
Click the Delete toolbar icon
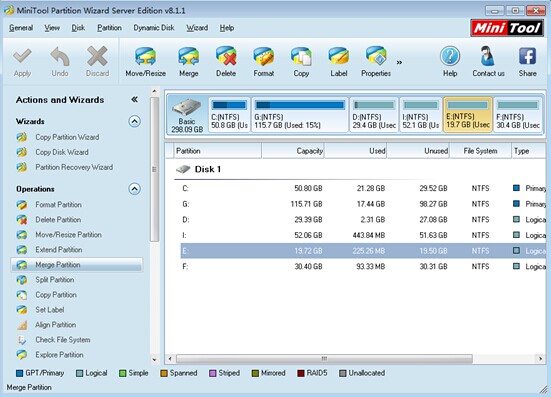click(x=226, y=62)
